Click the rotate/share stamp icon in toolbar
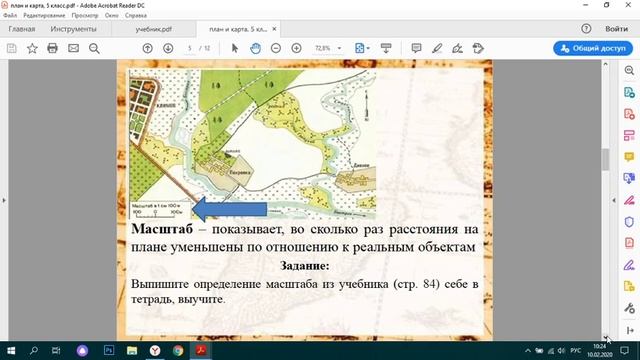Image resolution: width=640 pixels, height=360 pixels. point(478,48)
